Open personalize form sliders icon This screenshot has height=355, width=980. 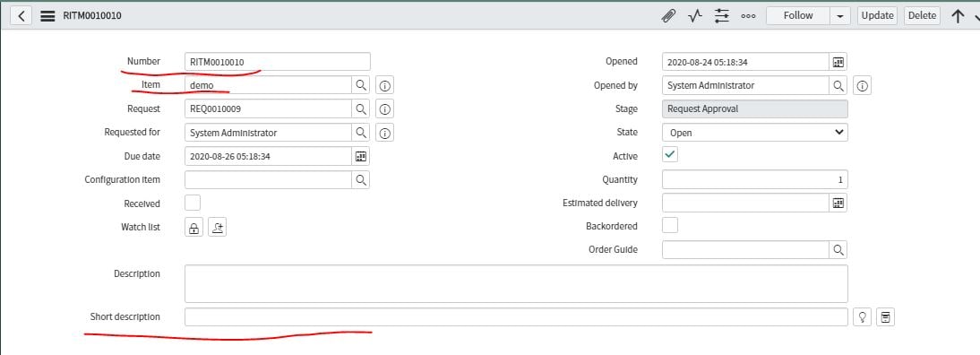[x=722, y=16]
